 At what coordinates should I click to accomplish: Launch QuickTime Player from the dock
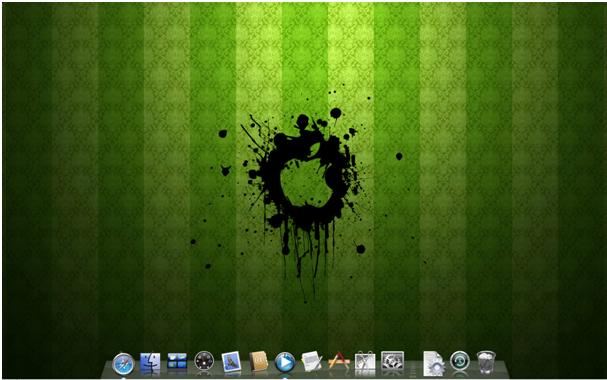pyautogui.click(x=285, y=363)
